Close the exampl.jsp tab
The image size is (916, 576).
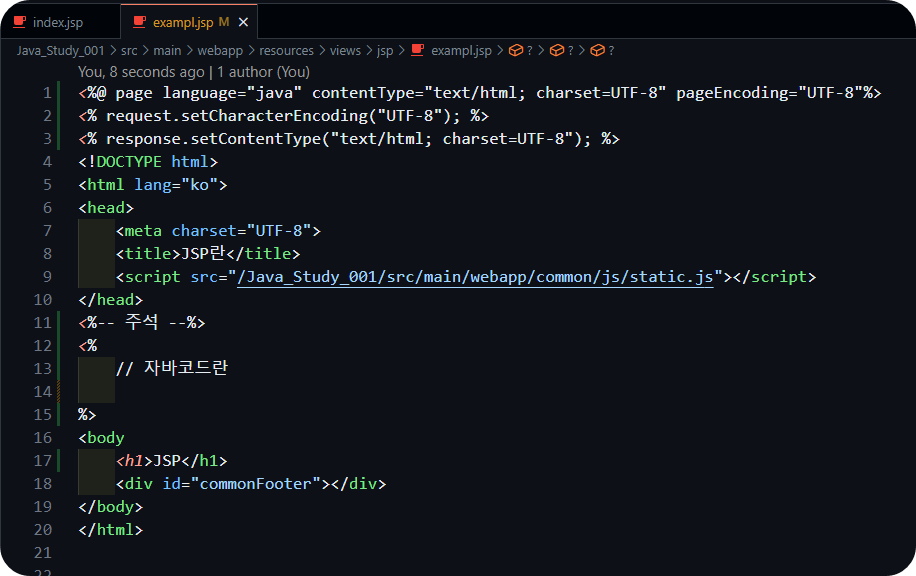[x=244, y=22]
